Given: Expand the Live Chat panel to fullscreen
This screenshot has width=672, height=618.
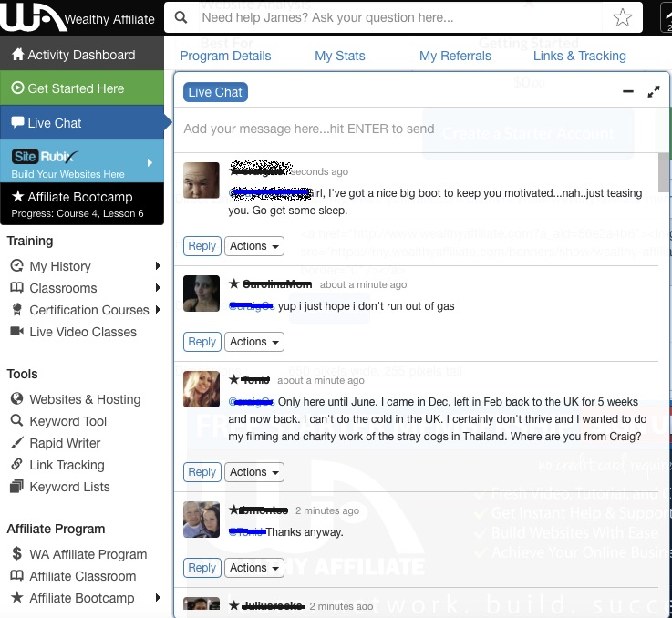Looking at the screenshot, I should pyautogui.click(x=654, y=92).
